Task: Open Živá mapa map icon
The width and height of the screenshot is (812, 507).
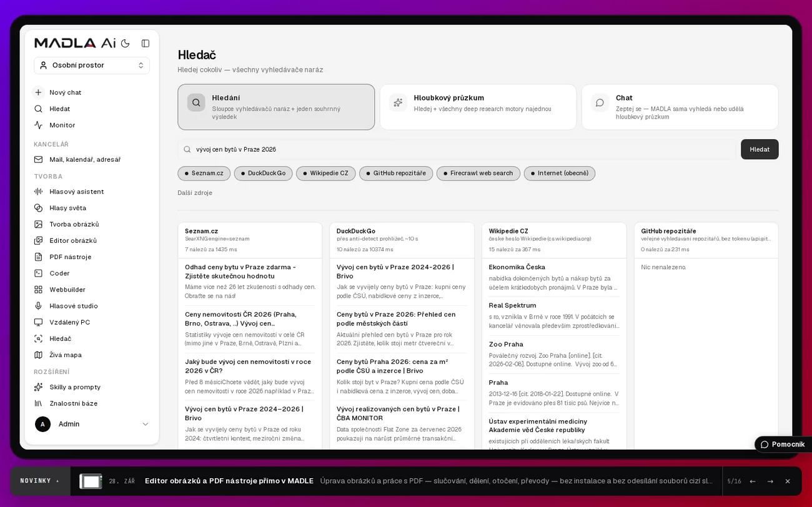Action: (x=38, y=355)
